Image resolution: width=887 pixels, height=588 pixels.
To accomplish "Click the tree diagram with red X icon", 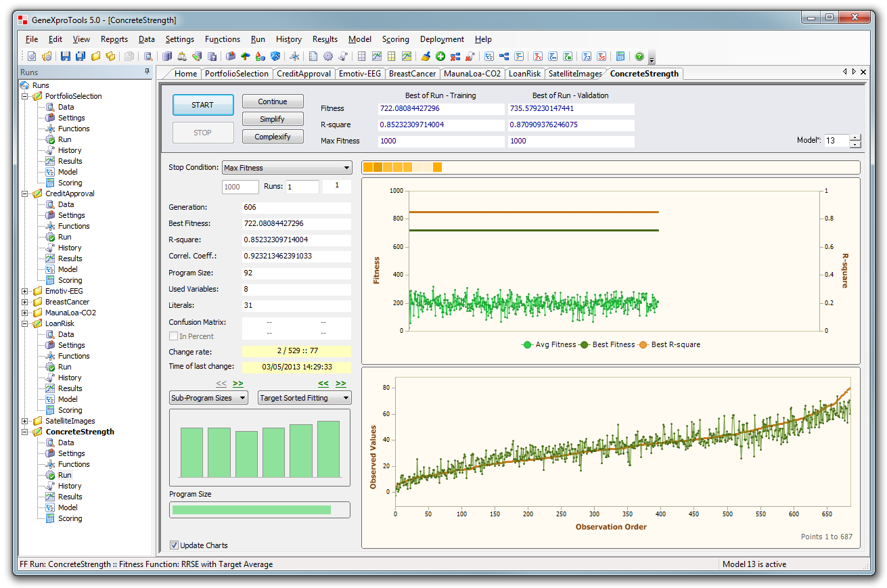I will 455,57.
